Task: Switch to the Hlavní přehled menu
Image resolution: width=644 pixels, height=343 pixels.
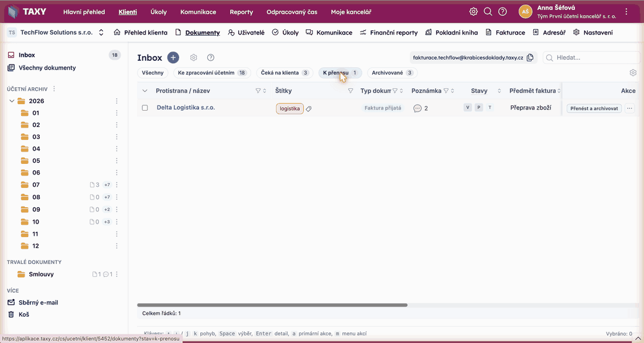Action: click(x=84, y=12)
